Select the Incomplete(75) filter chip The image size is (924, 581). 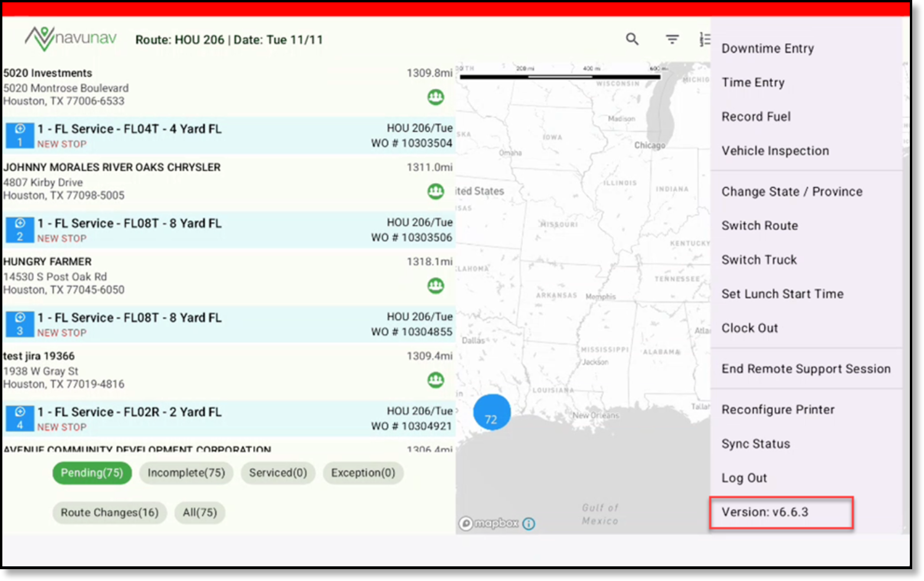186,473
